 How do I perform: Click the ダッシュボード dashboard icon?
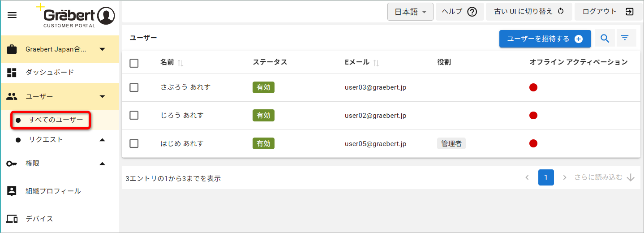pyautogui.click(x=12, y=73)
